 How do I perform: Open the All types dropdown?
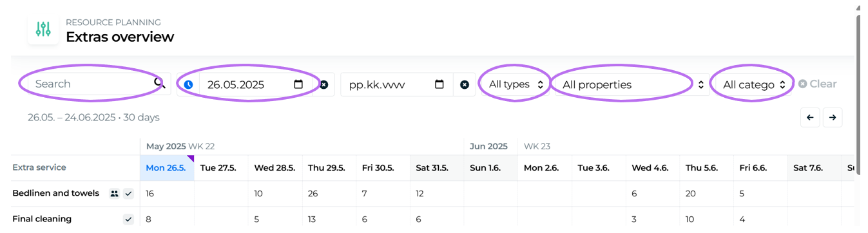[x=516, y=84]
